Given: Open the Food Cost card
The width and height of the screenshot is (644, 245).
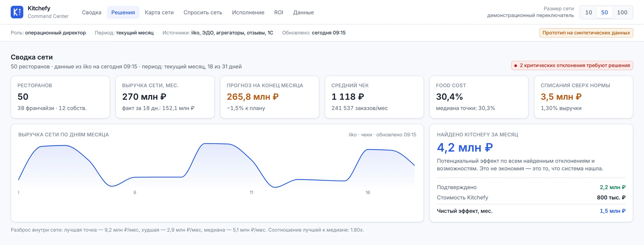Looking at the screenshot, I should tap(479, 97).
